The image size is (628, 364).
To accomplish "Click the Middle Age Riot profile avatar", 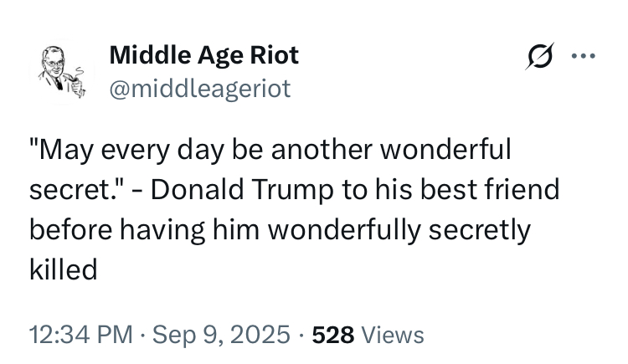I will click(x=61, y=72).
